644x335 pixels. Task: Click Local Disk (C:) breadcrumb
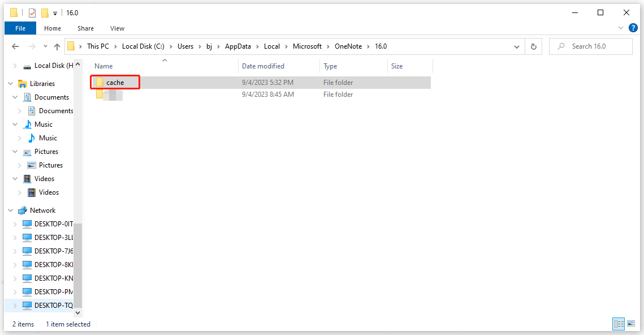pyautogui.click(x=143, y=46)
